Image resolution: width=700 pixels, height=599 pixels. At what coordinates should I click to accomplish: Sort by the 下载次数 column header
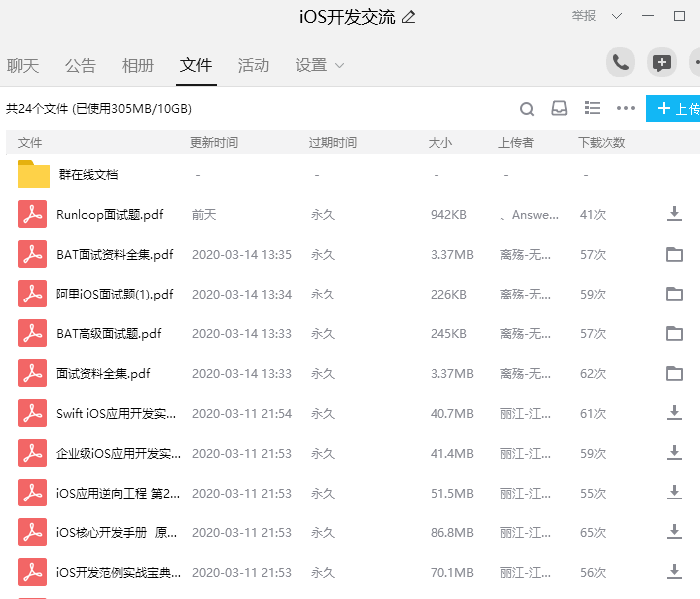602,143
